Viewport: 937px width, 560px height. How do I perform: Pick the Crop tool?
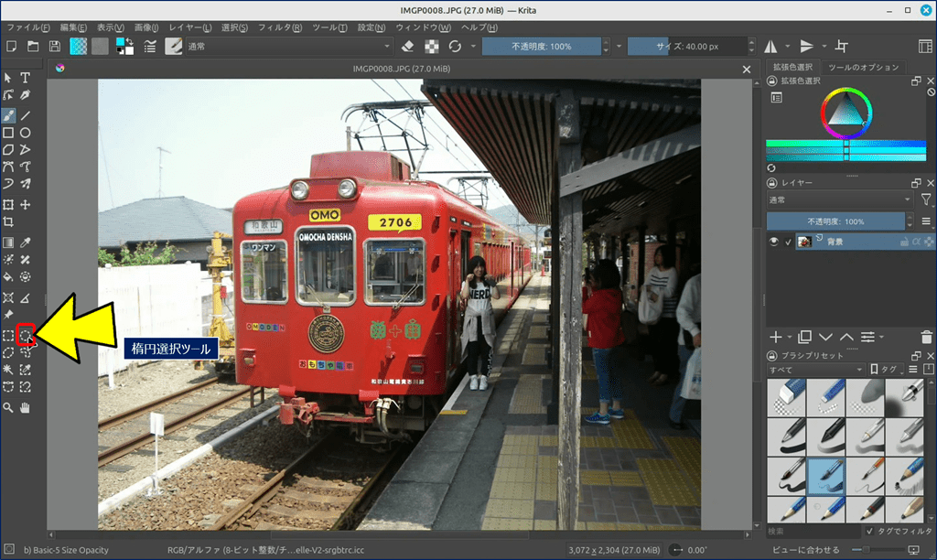[8, 222]
